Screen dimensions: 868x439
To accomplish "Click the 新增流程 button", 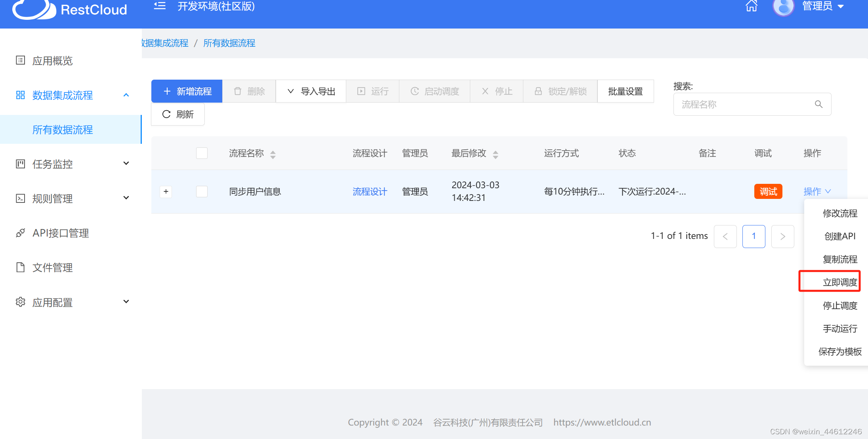I will 187,91.
